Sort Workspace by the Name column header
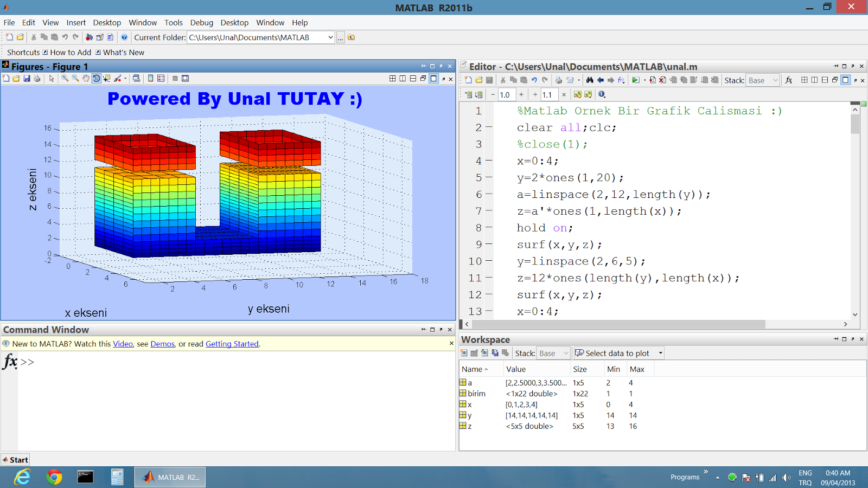 481,369
